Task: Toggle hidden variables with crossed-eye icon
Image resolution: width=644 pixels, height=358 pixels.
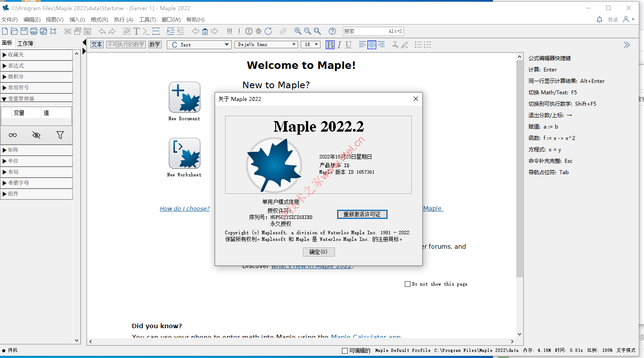Action: 36,135
